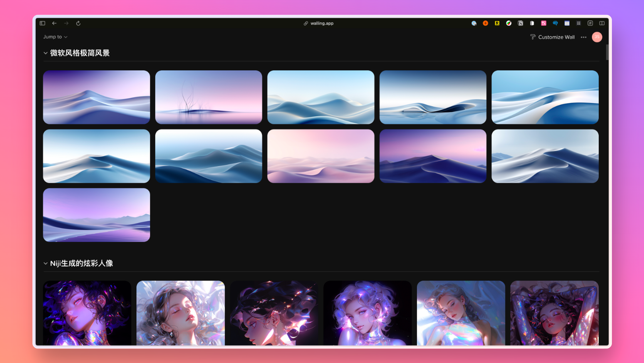Open the 1Password extension icon

[x=474, y=23]
